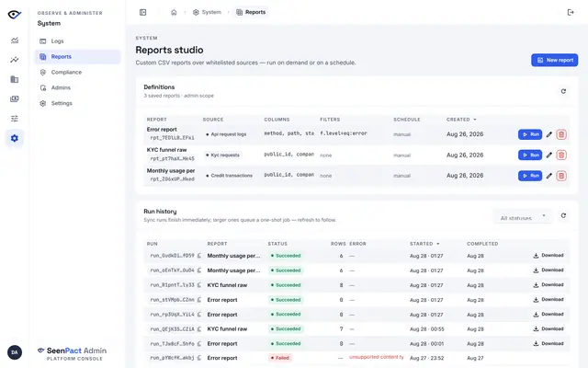Go to the home breadcrumb icon
Viewport: 588px width, 368px height.
(x=174, y=12)
